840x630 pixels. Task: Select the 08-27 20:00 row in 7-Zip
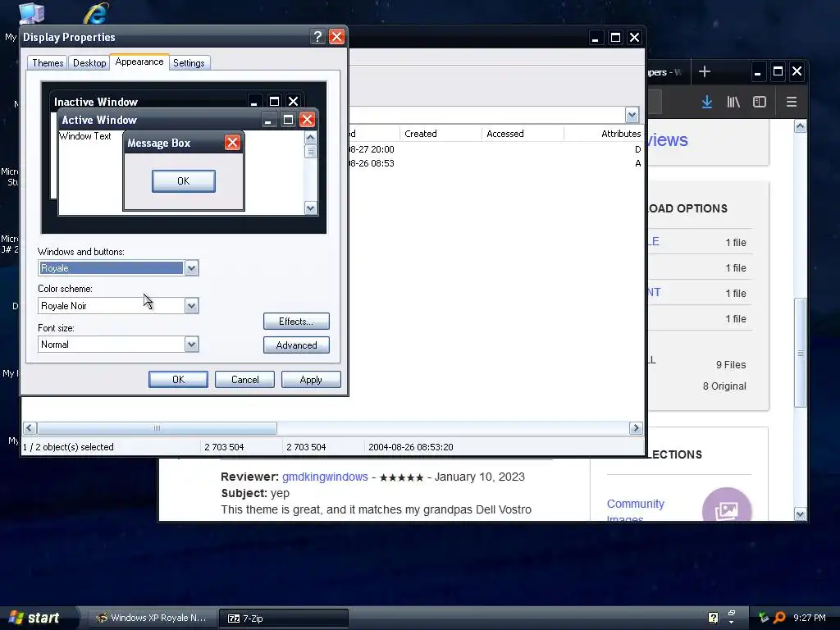[x=496, y=149]
